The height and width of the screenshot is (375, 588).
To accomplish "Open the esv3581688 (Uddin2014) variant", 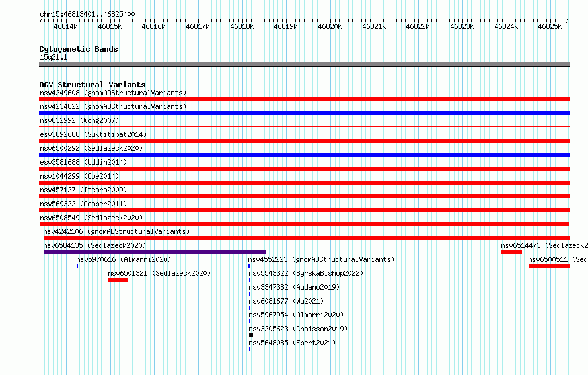I will click(83, 162).
